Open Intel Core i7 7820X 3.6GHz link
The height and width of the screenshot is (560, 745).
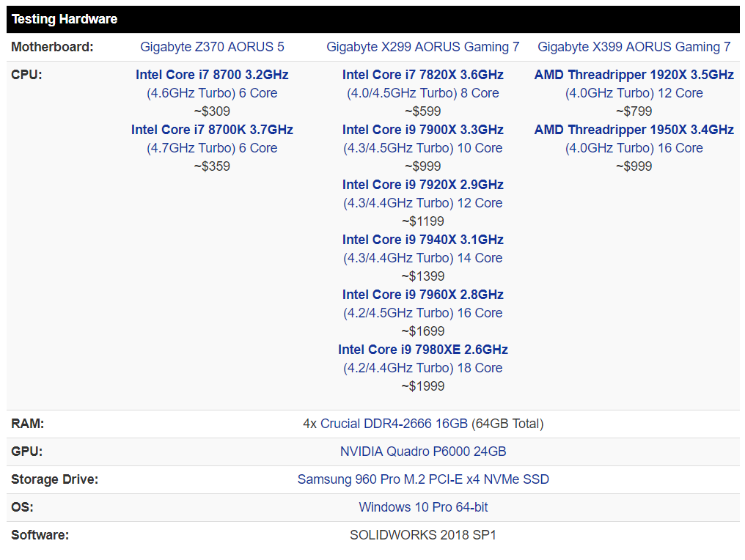click(423, 75)
